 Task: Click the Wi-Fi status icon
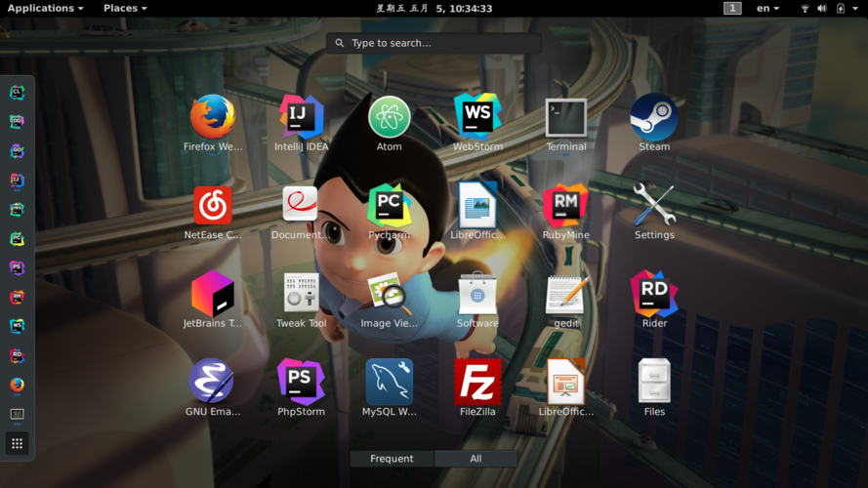click(805, 9)
